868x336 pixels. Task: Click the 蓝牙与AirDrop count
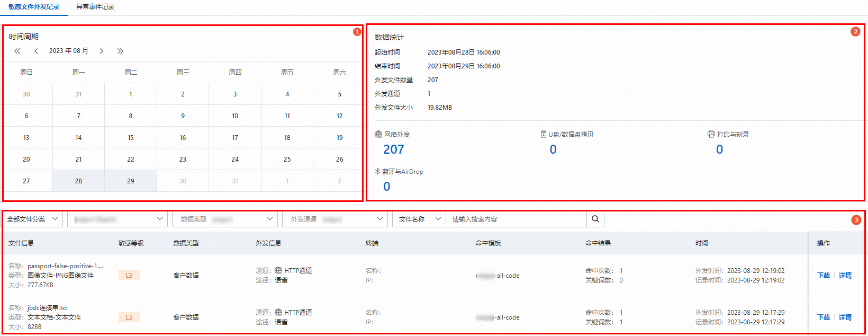click(x=387, y=187)
